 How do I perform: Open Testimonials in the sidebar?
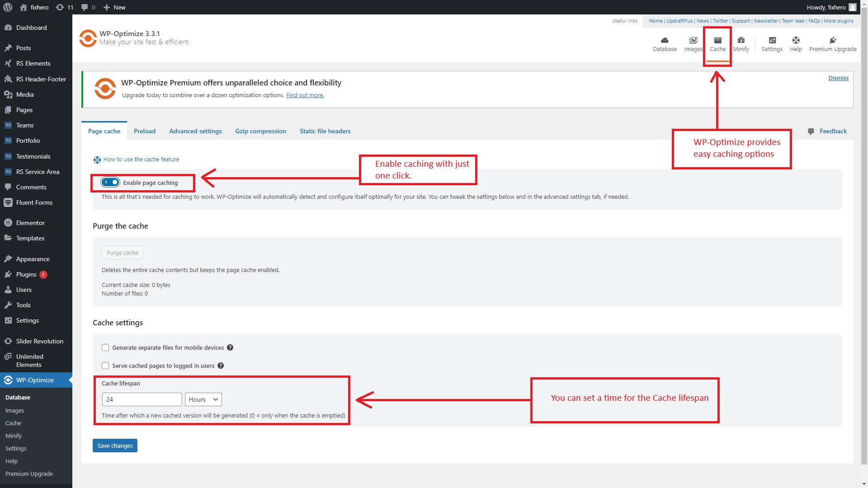(x=36, y=156)
